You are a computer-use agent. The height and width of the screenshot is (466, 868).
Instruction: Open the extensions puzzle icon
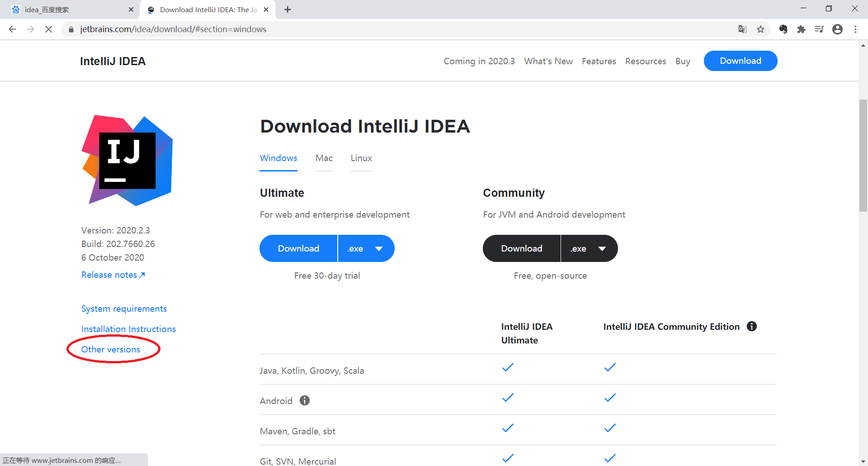point(802,29)
